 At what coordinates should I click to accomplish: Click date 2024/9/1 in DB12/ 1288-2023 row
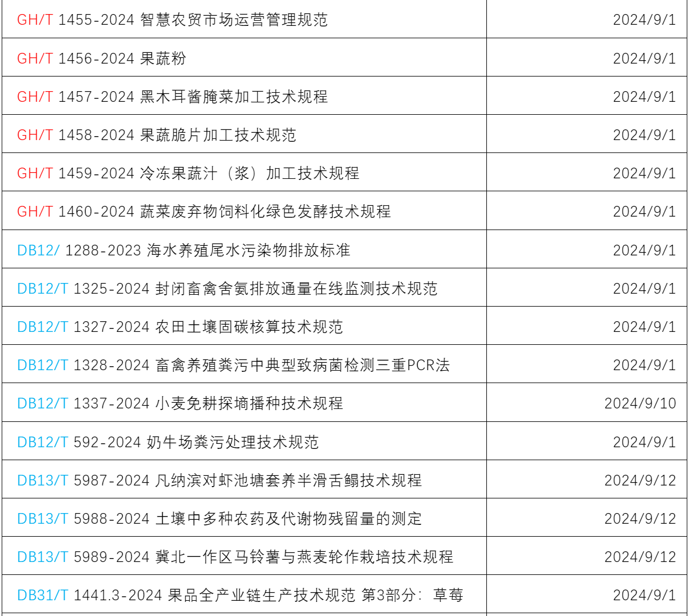(645, 250)
